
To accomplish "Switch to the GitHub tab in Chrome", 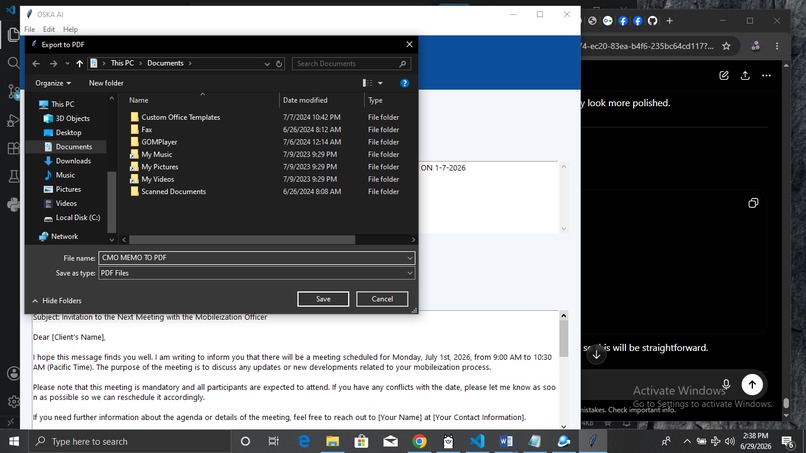I will point(652,21).
